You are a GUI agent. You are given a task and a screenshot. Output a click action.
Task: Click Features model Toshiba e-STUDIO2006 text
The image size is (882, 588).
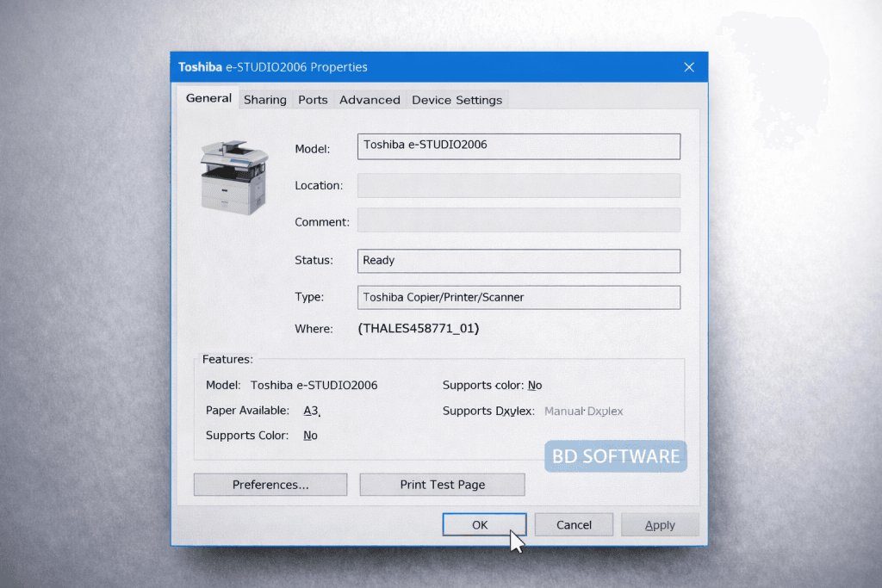click(x=314, y=385)
